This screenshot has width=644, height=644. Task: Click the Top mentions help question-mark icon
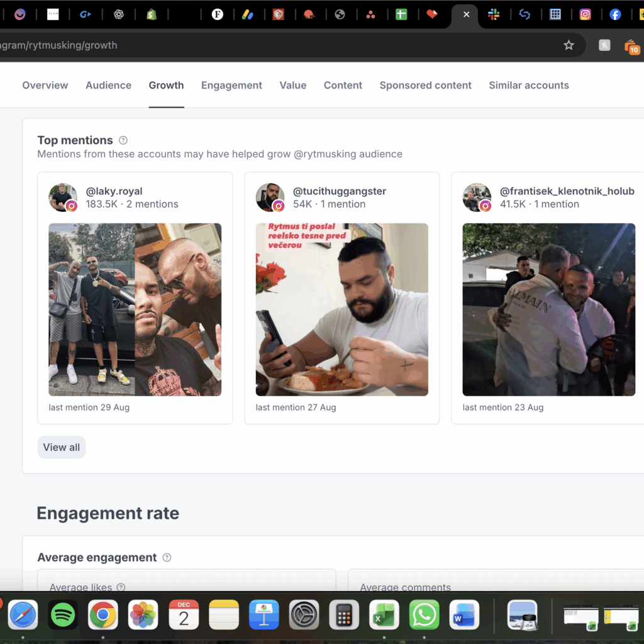[123, 140]
